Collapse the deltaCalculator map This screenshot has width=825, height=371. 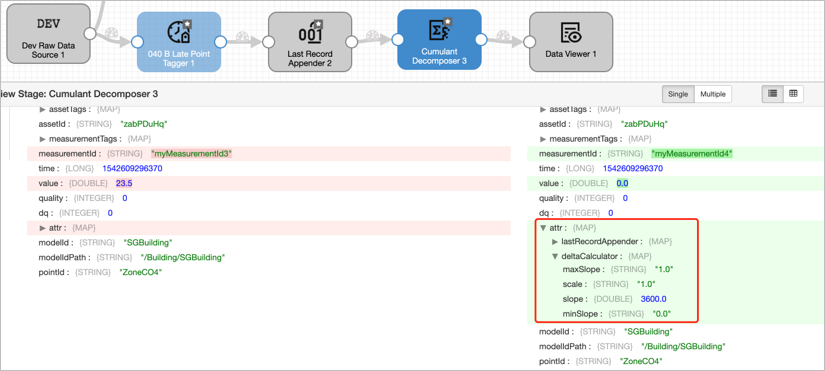coord(555,256)
